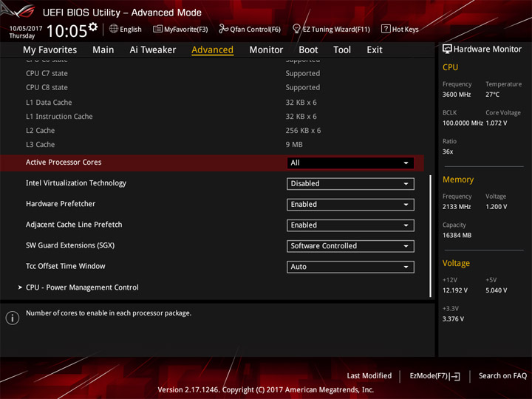The image size is (532, 399).
Task: Select SW Guard Extensions (SGX) label
Action: point(70,245)
